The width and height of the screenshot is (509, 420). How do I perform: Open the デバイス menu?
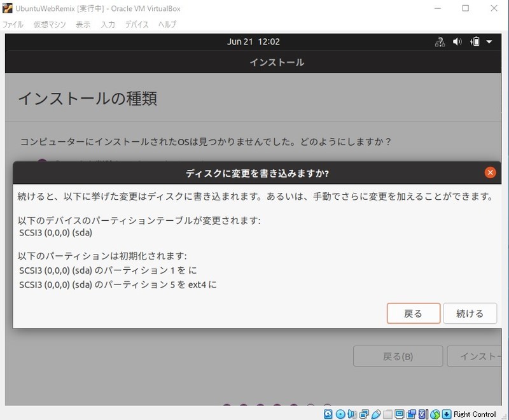coord(137,24)
